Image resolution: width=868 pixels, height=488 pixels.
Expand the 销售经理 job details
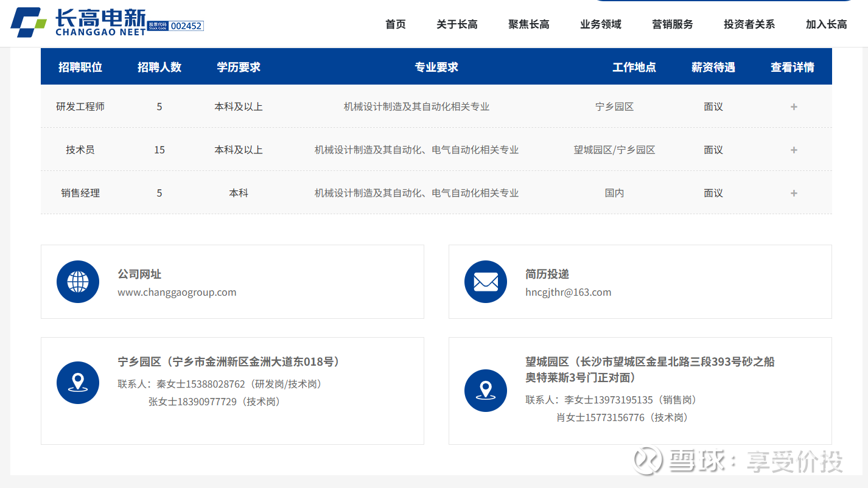[793, 193]
